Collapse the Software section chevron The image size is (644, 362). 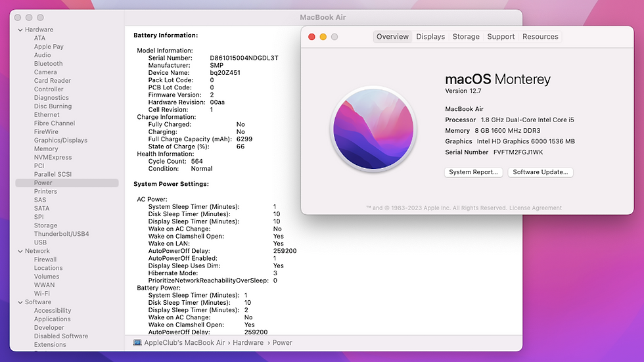(20, 302)
